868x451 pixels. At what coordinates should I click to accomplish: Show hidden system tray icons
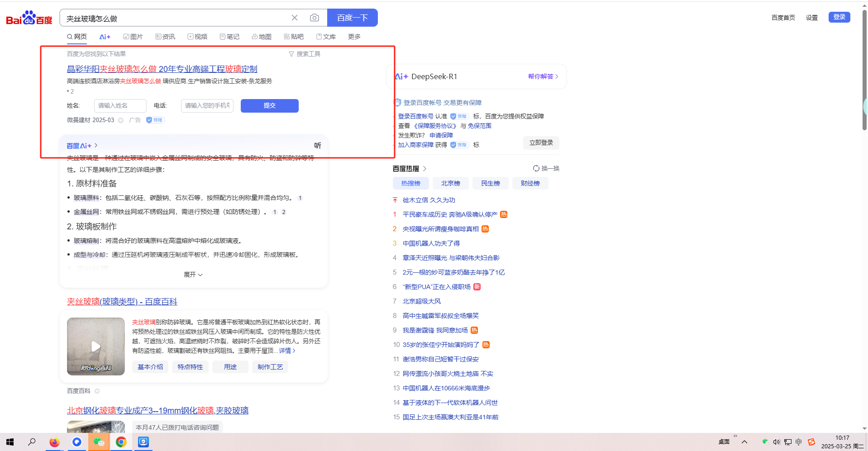pyautogui.click(x=744, y=442)
